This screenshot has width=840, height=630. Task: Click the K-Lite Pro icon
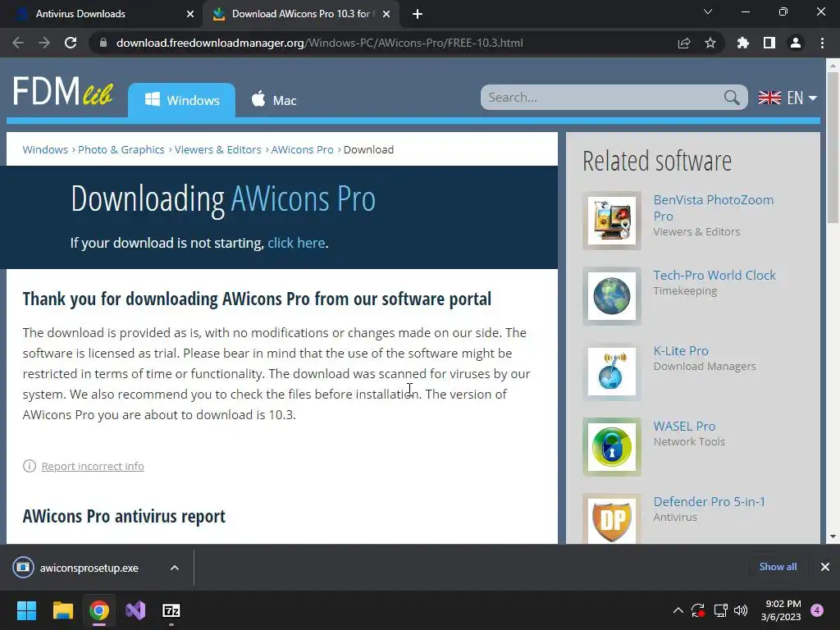tap(612, 372)
